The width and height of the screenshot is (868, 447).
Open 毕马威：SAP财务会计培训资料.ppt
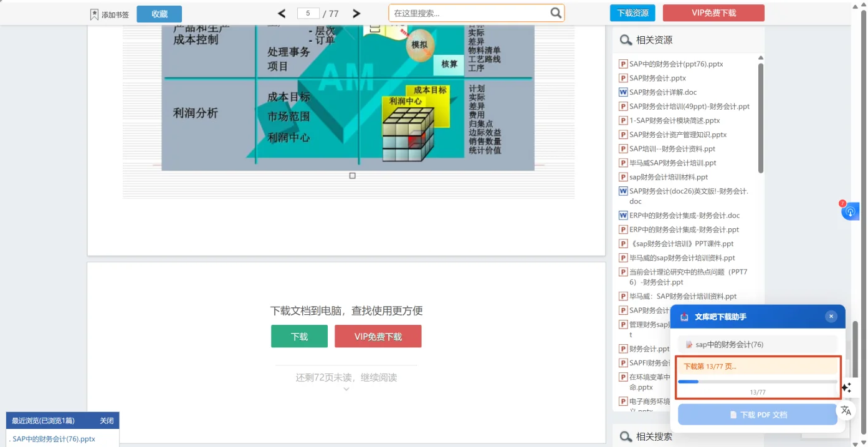coord(683,297)
